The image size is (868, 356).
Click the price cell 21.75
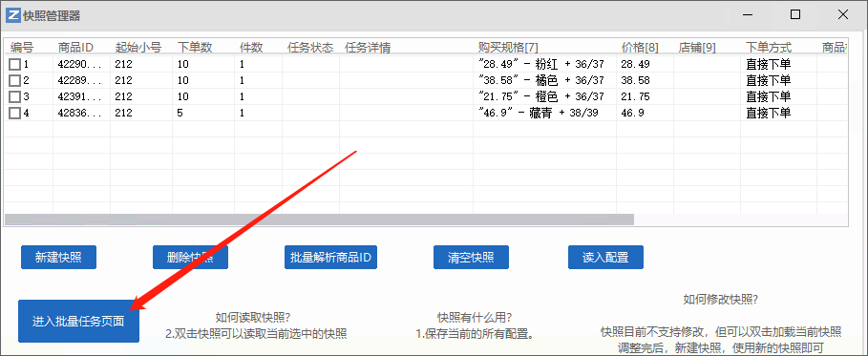[x=636, y=96]
